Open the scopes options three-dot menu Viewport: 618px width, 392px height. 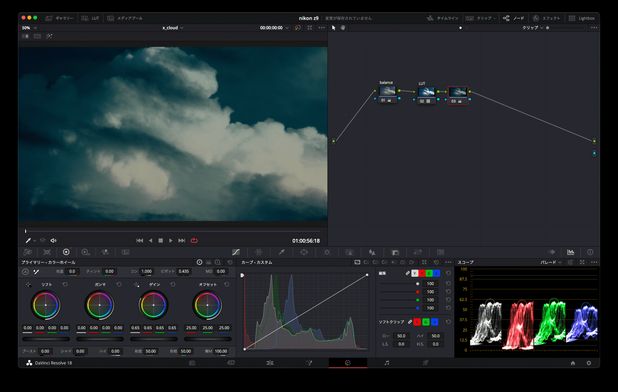point(594,262)
